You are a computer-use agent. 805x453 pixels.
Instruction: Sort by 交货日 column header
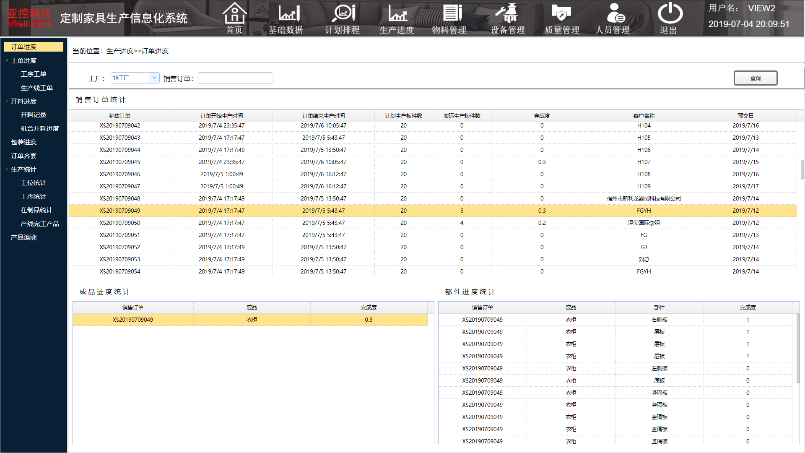(x=745, y=116)
